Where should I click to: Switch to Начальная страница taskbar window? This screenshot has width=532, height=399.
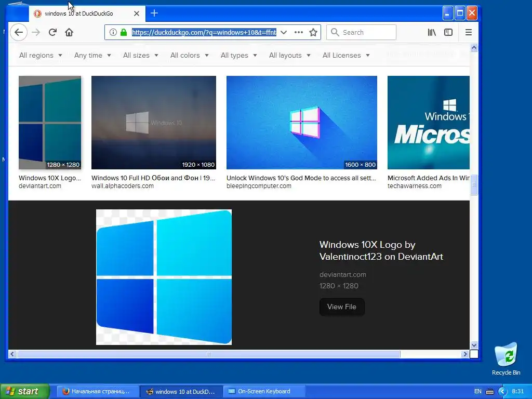coord(97,391)
